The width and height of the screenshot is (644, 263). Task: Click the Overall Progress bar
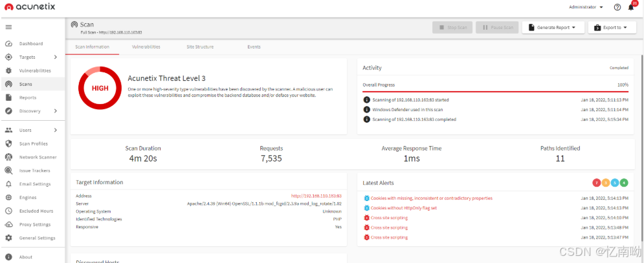point(495,92)
